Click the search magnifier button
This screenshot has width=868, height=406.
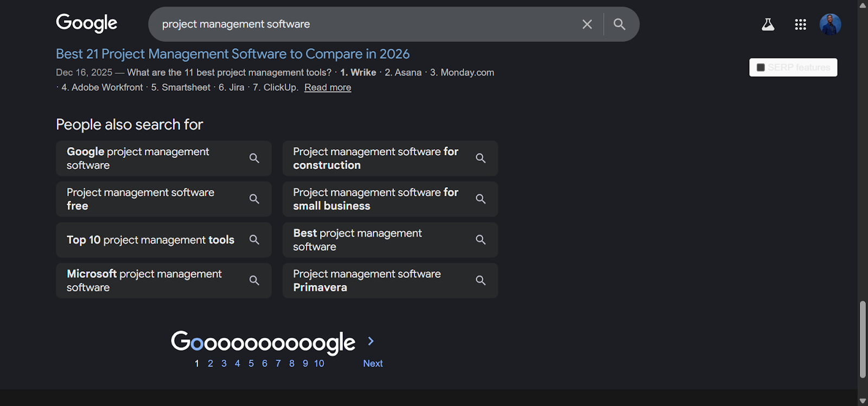[x=620, y=24]
